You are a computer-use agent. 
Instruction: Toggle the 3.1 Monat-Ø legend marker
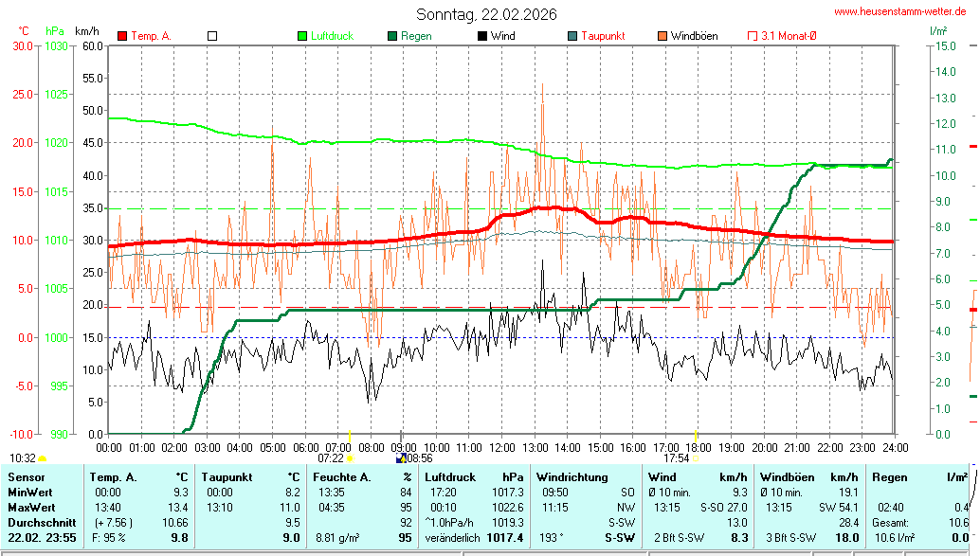pos(753,36)
